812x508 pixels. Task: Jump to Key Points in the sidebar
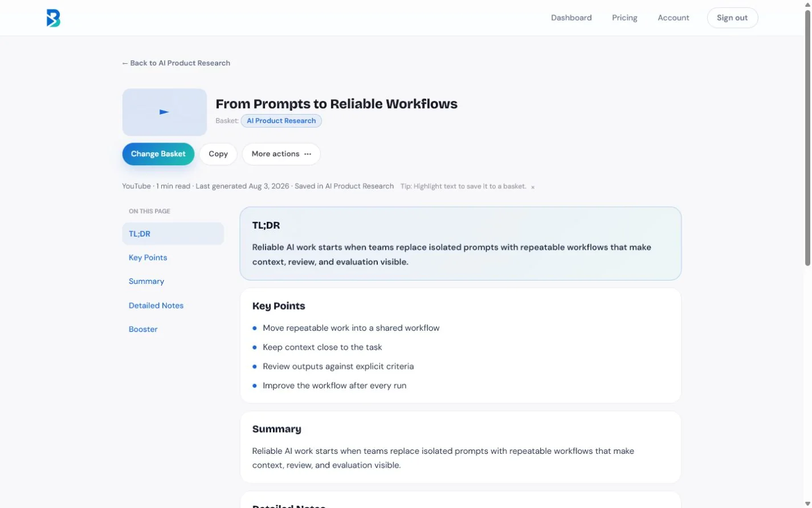pyautogui.click(x=148, y=258)
